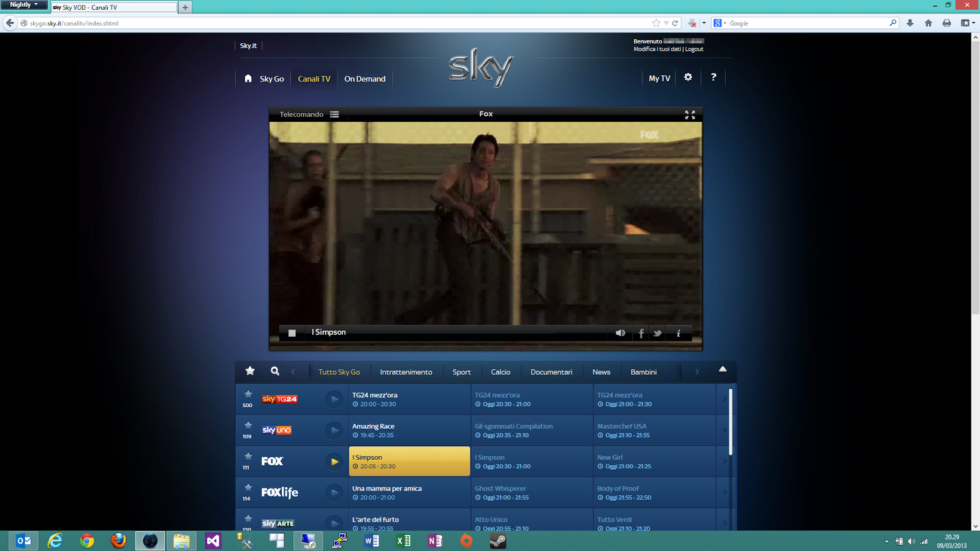Image resolution: width=980 pixels, height=551 pixels.
Task: Reload the page
Action: point(675,23)
